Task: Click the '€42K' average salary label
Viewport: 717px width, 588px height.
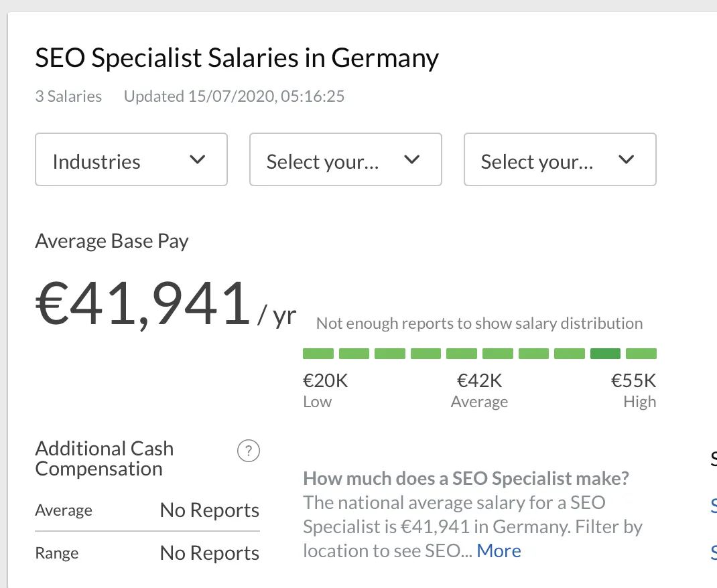Action: (479, 380)
